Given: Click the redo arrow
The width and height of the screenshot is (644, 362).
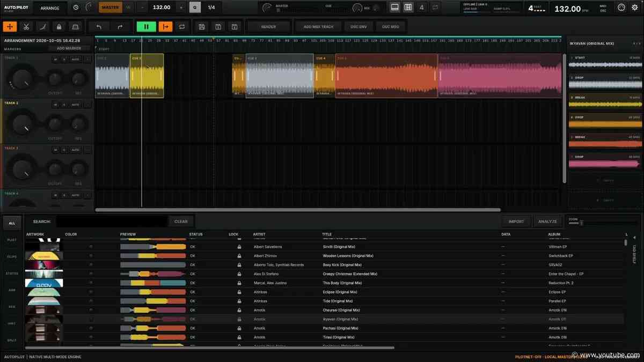Looking at the screenshot, I should point(120,27).
